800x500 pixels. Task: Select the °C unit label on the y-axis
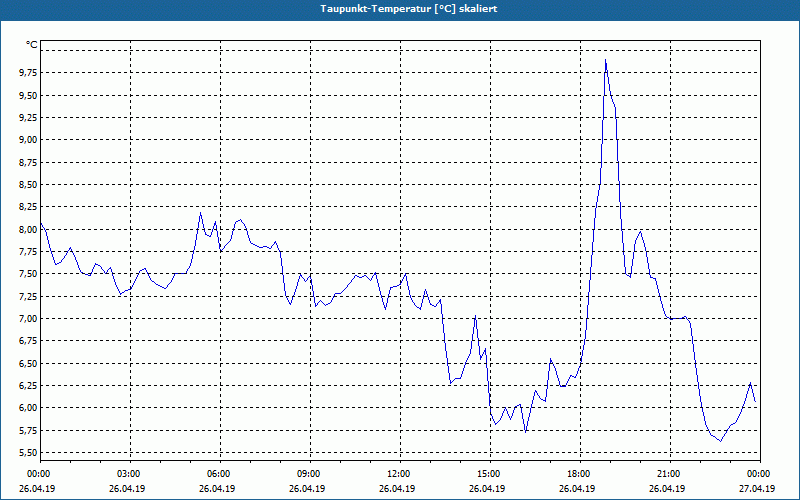coord(32,45)
